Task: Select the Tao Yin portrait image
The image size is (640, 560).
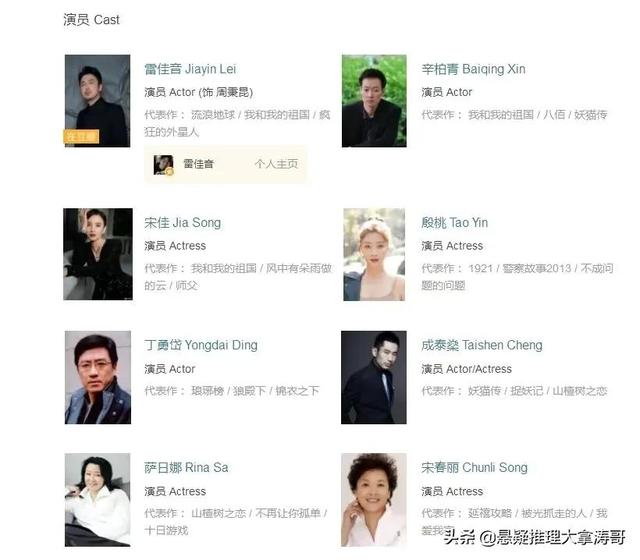Action: pos(374,255)
